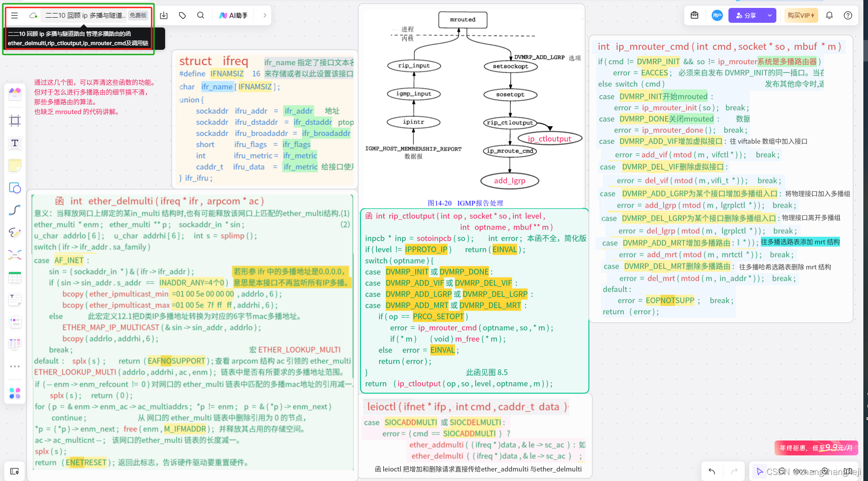Open notifications via the bell icon
The width and height of the screenshot is (868, 481).
(829, 15)
